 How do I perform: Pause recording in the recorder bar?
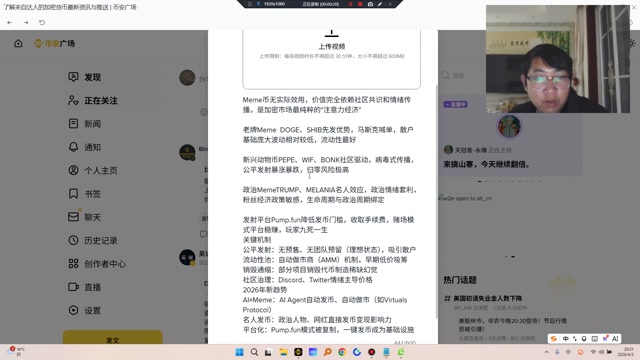coord(350,4)
